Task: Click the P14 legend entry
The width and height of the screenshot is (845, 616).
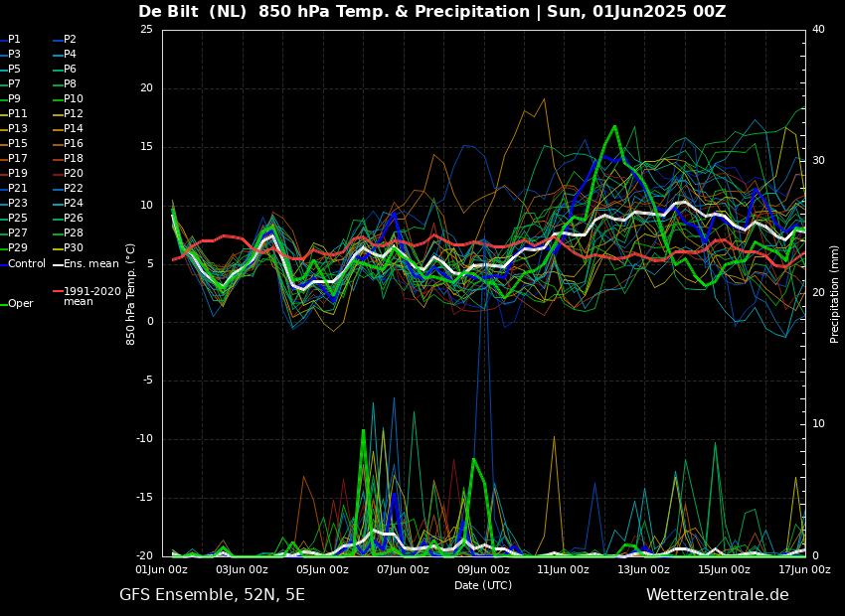Action: tap(68, 129)
